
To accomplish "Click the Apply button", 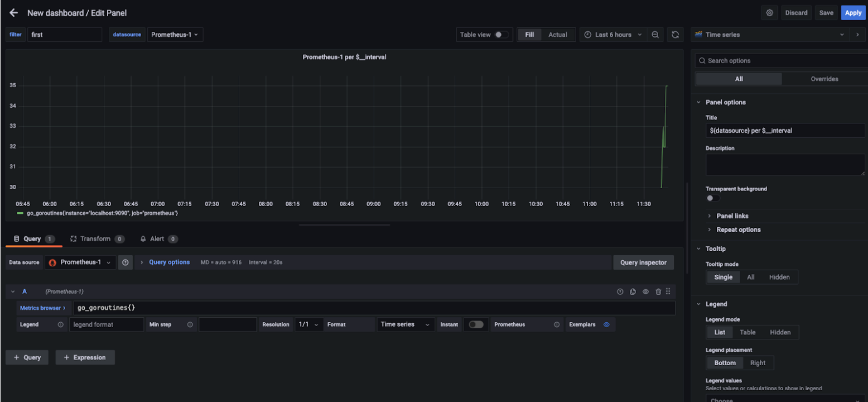I will pos(853,13).
